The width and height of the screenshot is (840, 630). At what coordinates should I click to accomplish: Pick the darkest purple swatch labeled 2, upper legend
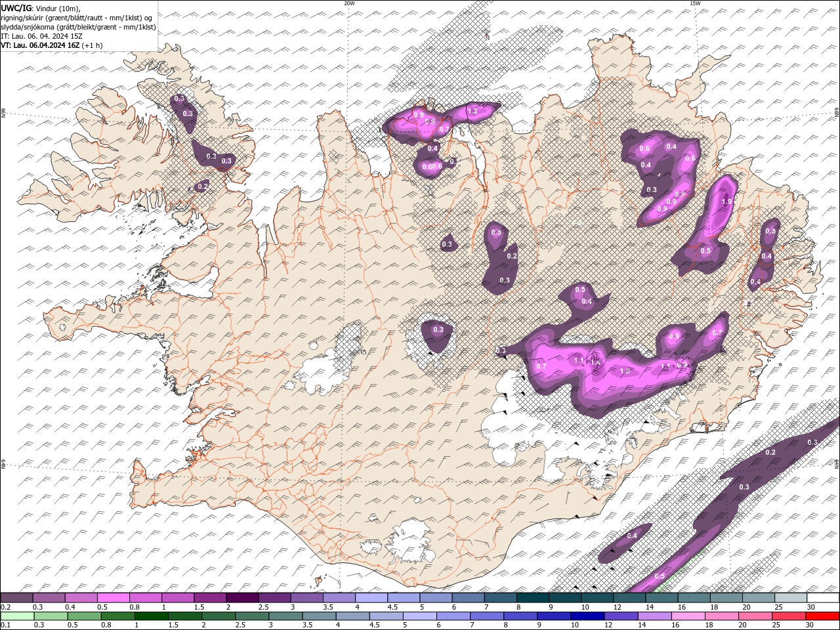(x=241, y=598)
